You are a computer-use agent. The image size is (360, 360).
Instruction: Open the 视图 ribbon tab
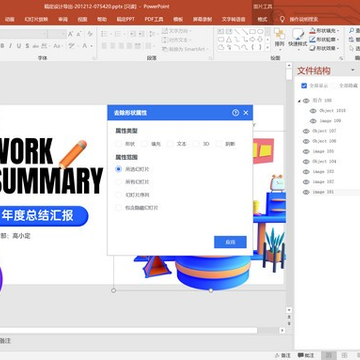(x=82, y=19)
